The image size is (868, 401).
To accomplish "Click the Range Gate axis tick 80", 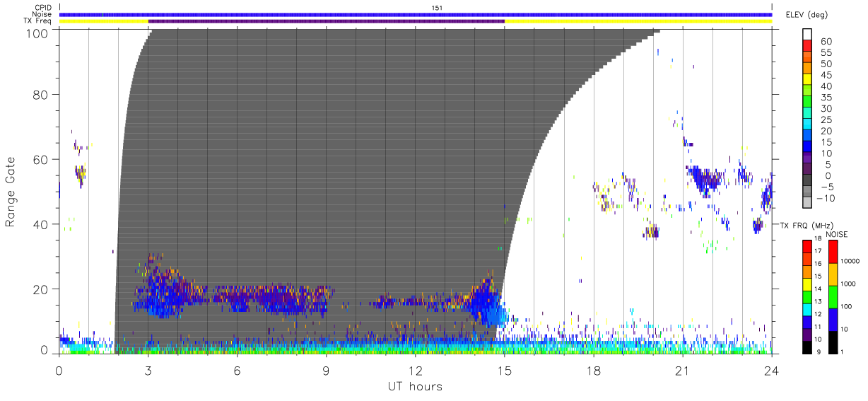I will point(42,95).
